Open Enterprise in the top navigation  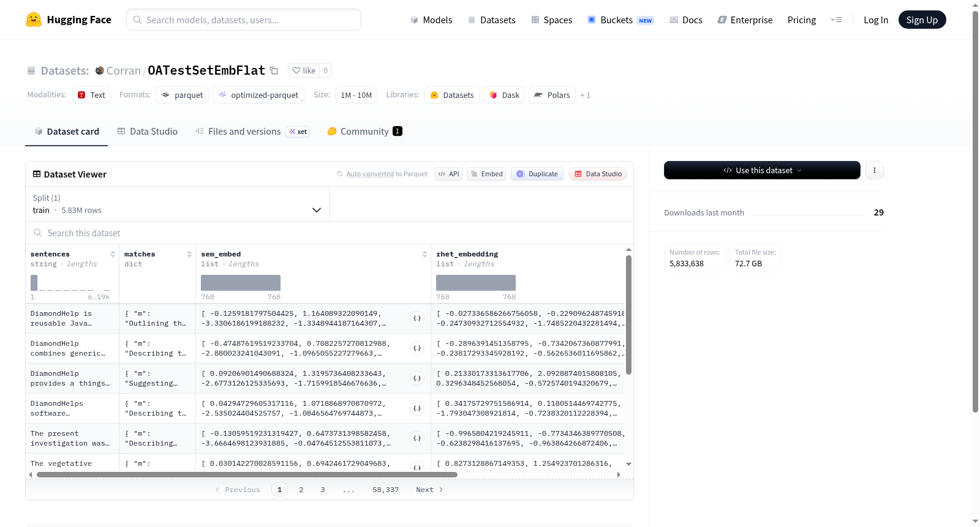coord(745,20)
